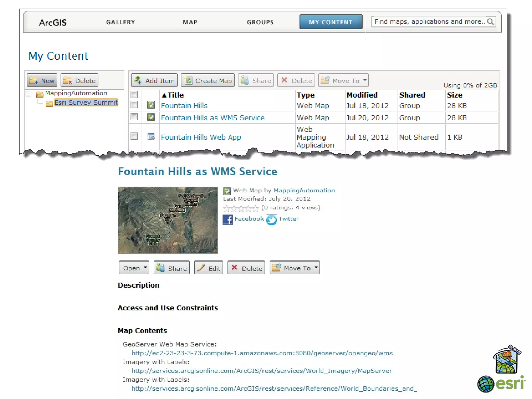Click the MappingAutomation author link
Screen dimensions: 532x399
pyautogui.click(x=304, y=190)
